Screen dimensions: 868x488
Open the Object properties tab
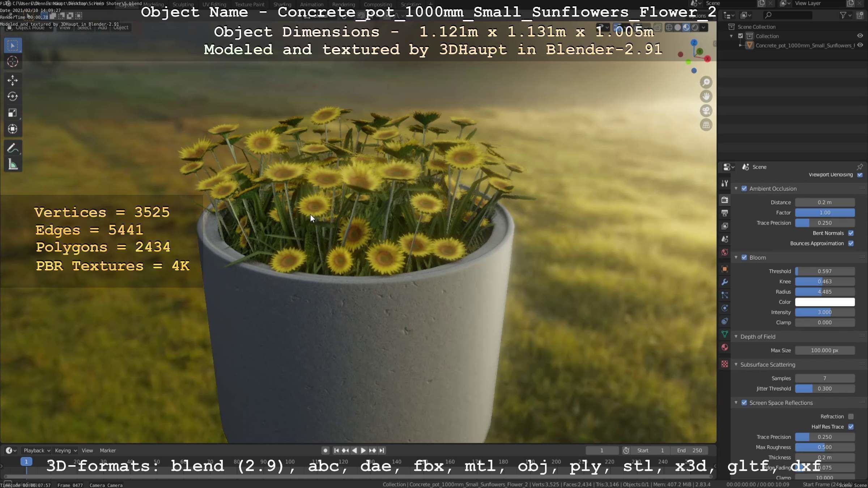tap(724, 269)
